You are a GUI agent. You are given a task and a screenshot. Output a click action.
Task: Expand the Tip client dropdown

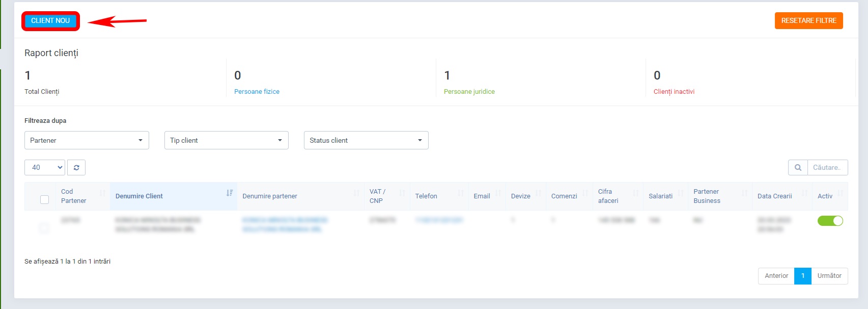tap(226, 140)
